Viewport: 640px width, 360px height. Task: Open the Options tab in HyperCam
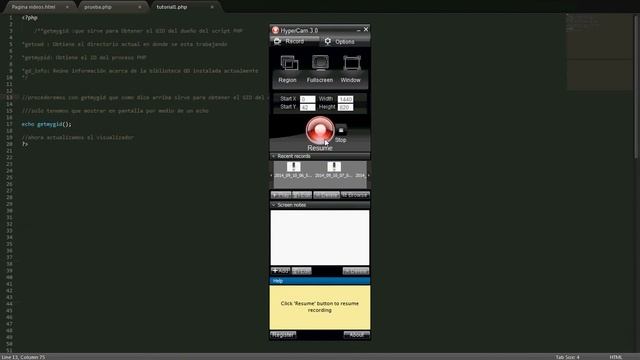[345, 42]
